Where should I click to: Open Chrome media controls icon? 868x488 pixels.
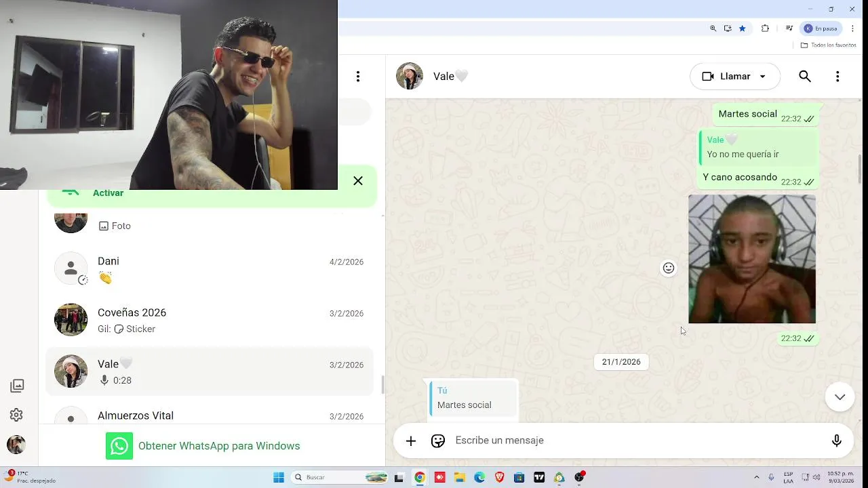[789, 28]
